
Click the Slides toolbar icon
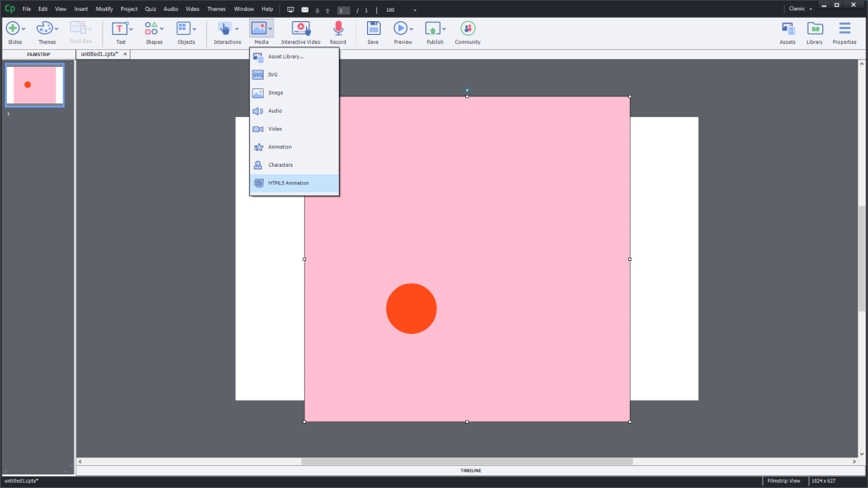point(13,29)
